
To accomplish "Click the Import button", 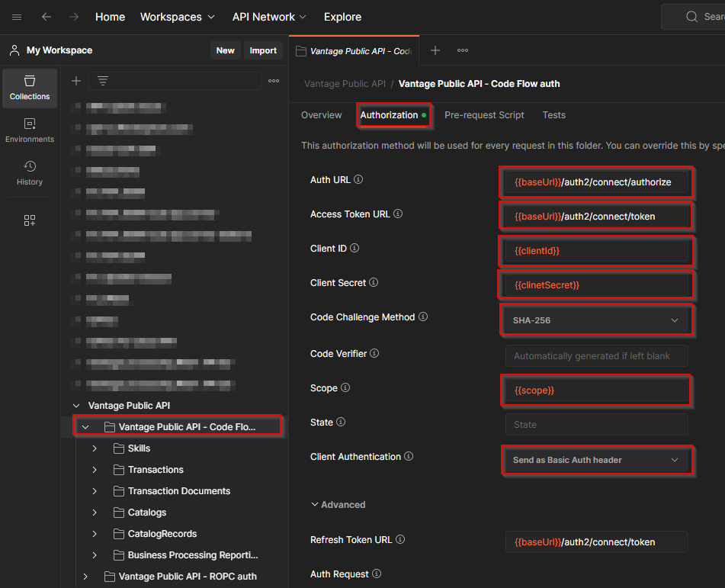I will [x=263, y=50].
